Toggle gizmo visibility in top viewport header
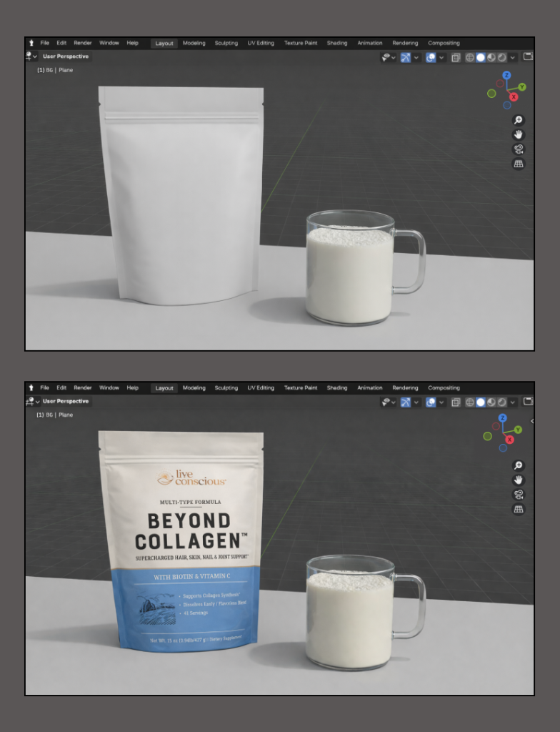This screenshot has width=560, height=732. pyautogui.click(x=406, y=57)
